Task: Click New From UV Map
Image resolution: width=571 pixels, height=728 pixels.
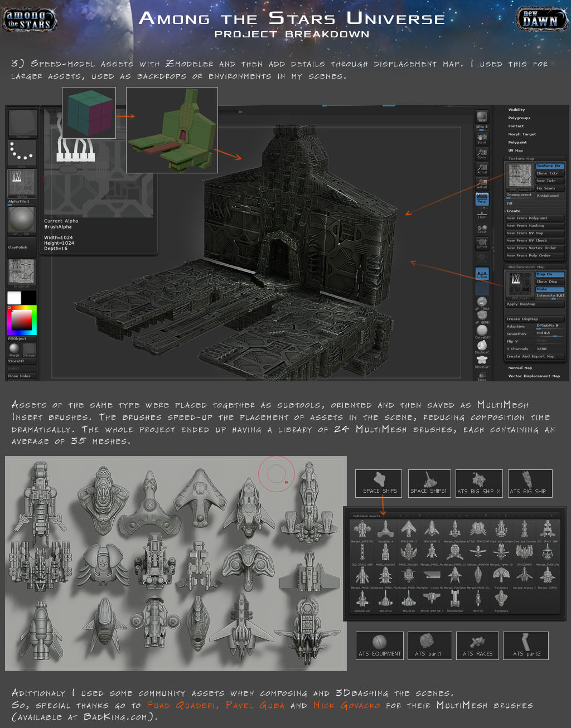Action: (x=535, y=233)
